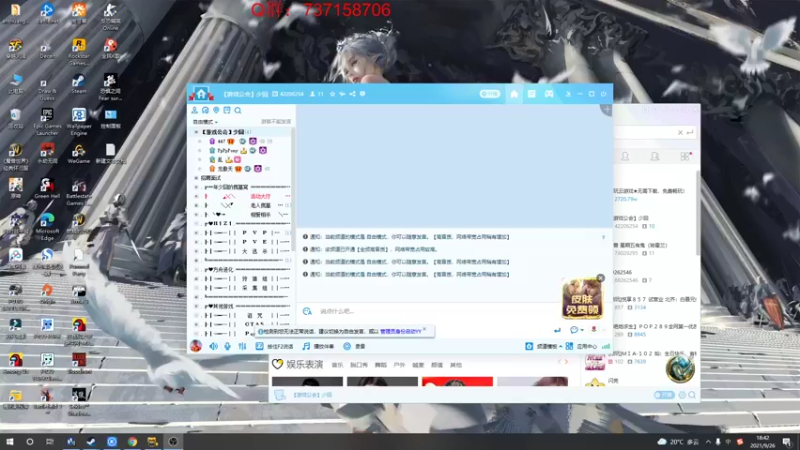Open the font style icon beside chat input
The width and height of the screenshot is (800, 450).
307,311
